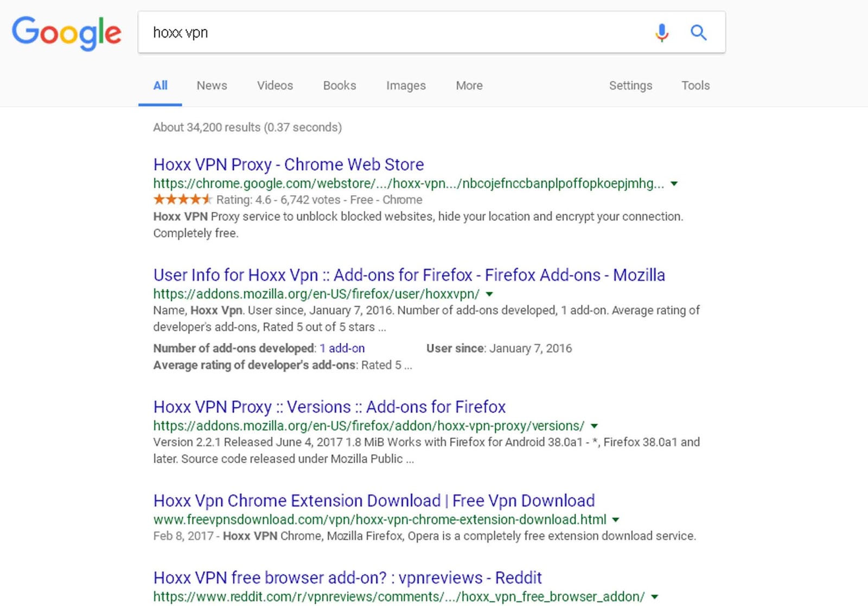The image size is (868, 606).
Task: Open 'Hoxx VPN Proxy - Chrome Web Store' result
Action: pyautogui.click(x=289, y=164)
